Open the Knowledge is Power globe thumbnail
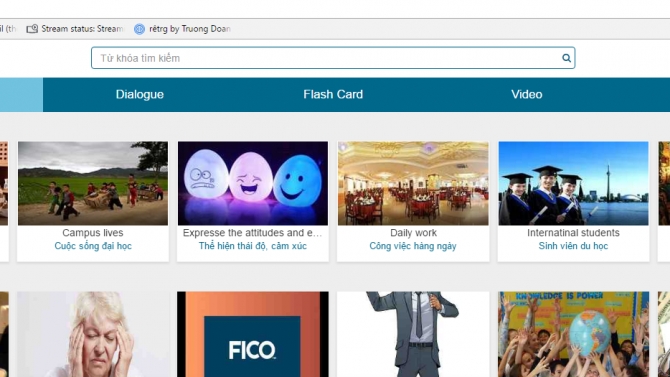Viewport: 670px width, 377px height. tap(573, 334)
